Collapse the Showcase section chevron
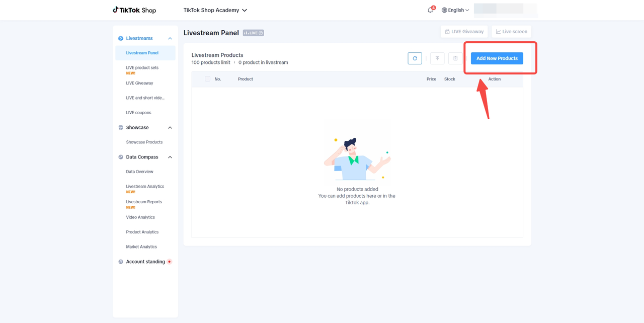Screen dimensions: 644x323 [170, 128]
